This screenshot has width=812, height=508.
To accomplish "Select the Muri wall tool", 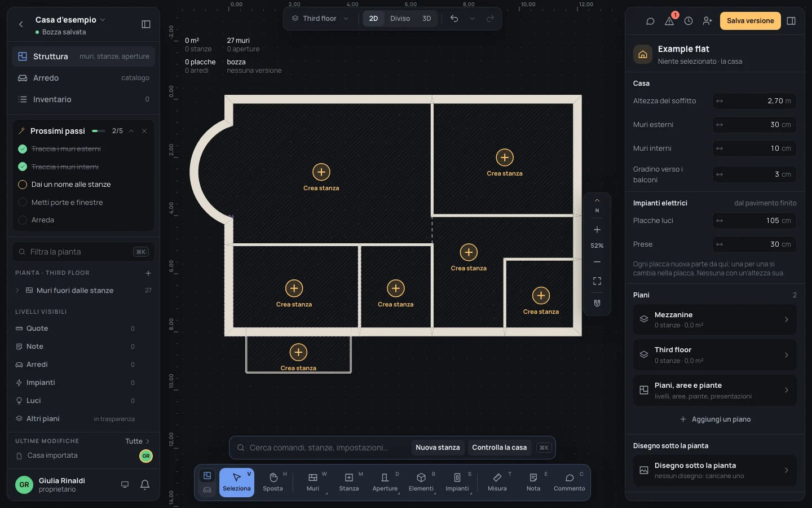I will click(313, 483).
